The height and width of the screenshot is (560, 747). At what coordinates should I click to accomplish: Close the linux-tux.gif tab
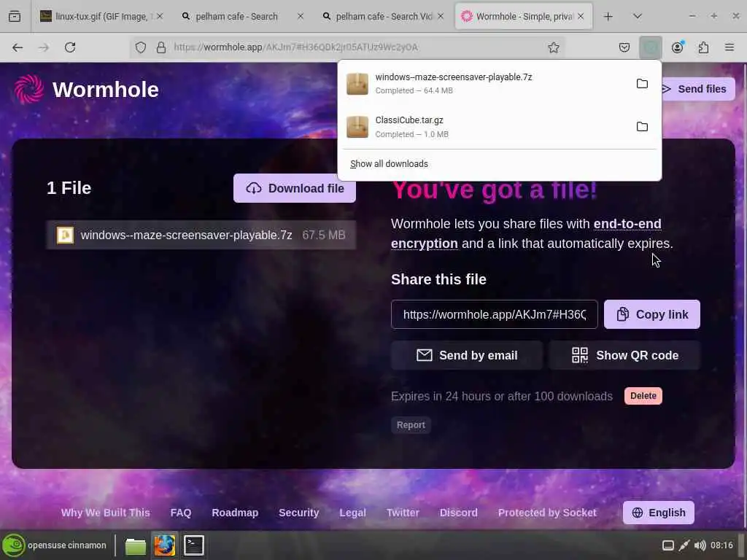pos(160,16)
